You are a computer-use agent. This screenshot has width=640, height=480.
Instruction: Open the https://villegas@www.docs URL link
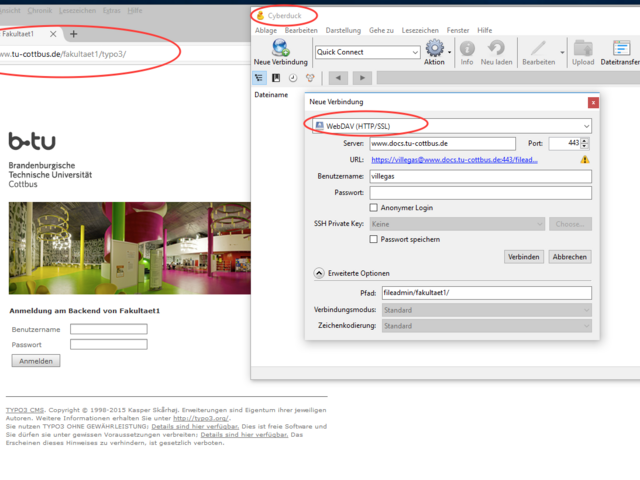coord(454,160)
